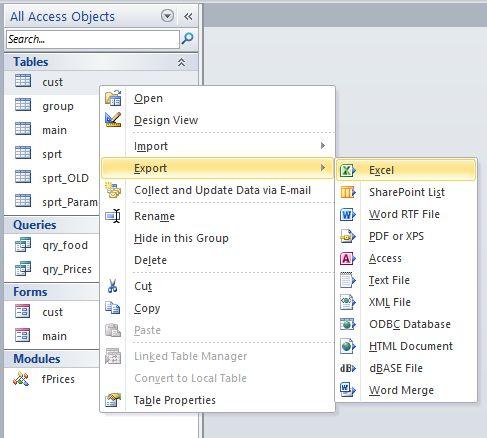The width and height of the screenshot is (487, 438).
Task: Click the search magnifier icon
Action: tap(187, 39)
